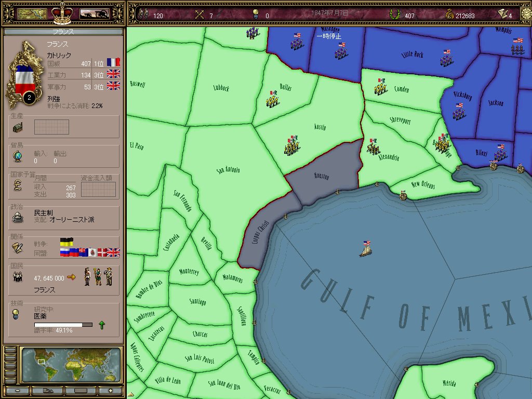This screenshot has height=399, width=532.
Task: Click the bottom small button left of minimap
Action: 10,381
